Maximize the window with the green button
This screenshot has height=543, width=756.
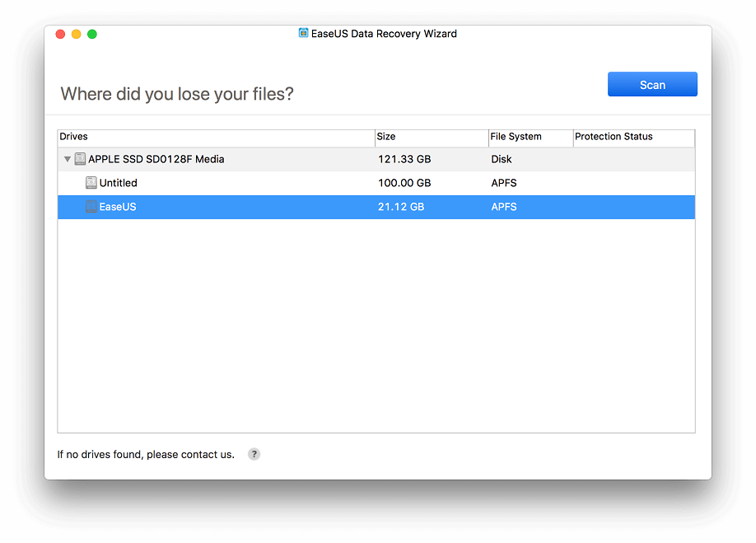click(x=92, y=35)
